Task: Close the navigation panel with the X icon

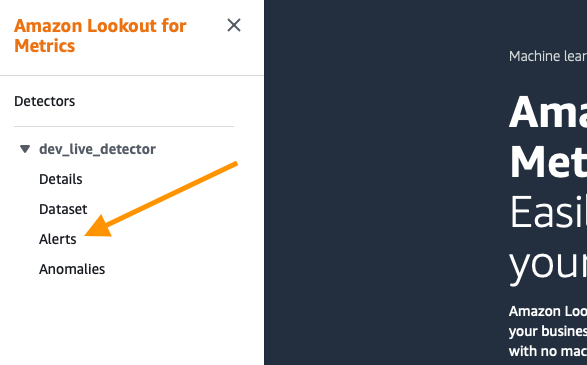Action: click(x=234, y=25)
